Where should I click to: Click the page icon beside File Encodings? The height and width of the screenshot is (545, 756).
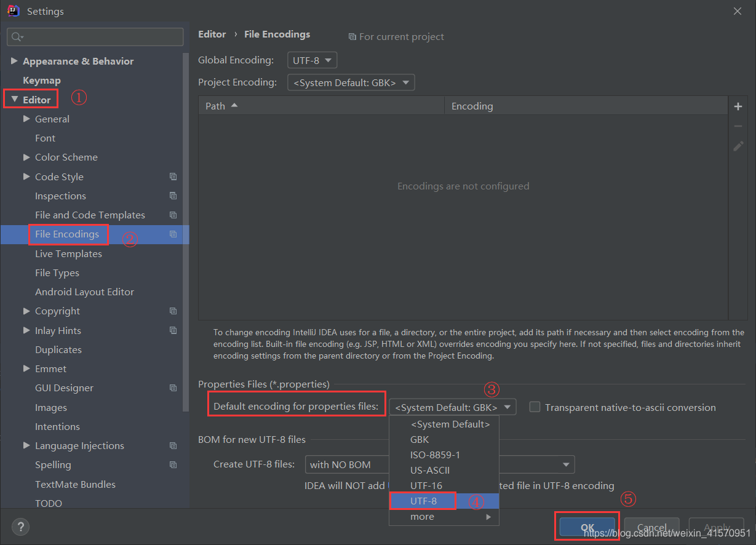pyautogui.click(x=173, y=234)
